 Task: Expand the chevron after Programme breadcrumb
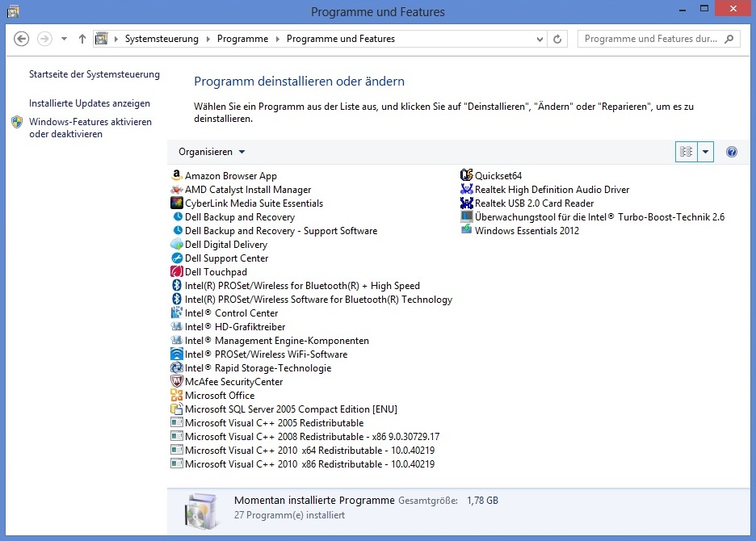[x=278, y=39]
